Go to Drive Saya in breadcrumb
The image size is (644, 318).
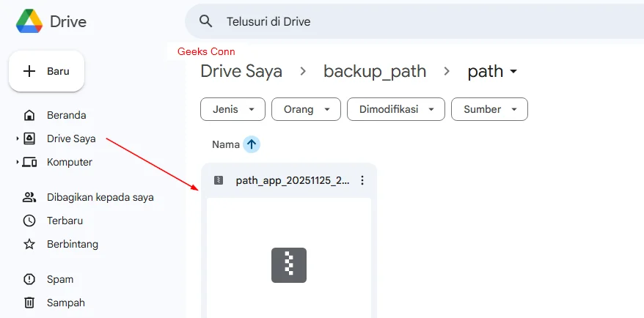(241, 71)
